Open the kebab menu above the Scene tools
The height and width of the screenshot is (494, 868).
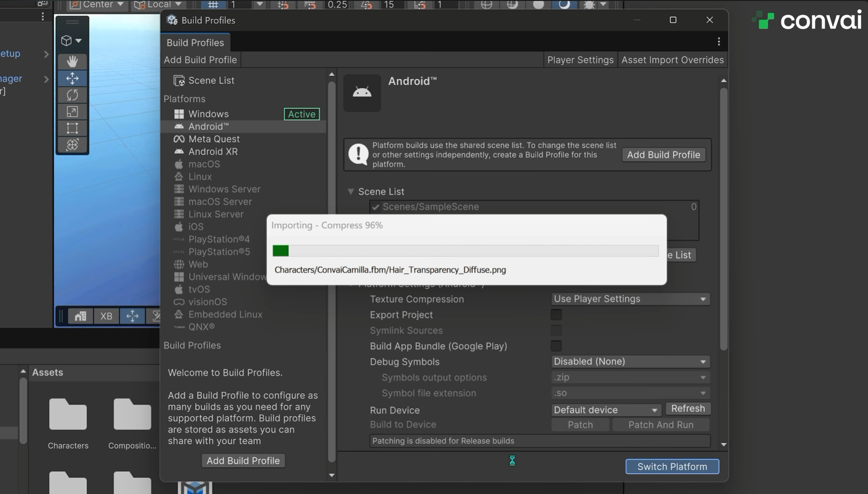click(x=43, y=16)
